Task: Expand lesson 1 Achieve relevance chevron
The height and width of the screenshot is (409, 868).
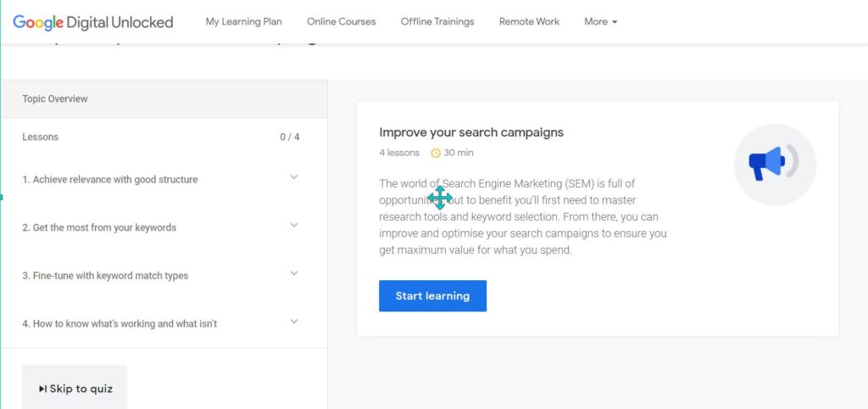Action: pos(294,177)
